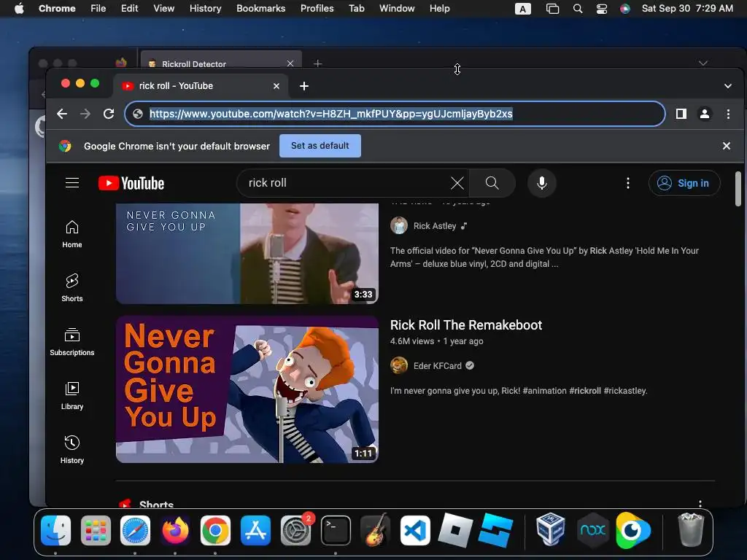Screen dimensions: 747x560
Task: Go back in Chrome
Action: [x=62, y=114]
